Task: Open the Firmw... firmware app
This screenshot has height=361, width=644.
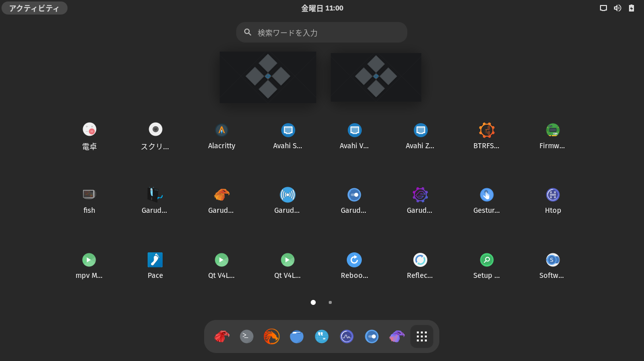Action: (552, 136)
